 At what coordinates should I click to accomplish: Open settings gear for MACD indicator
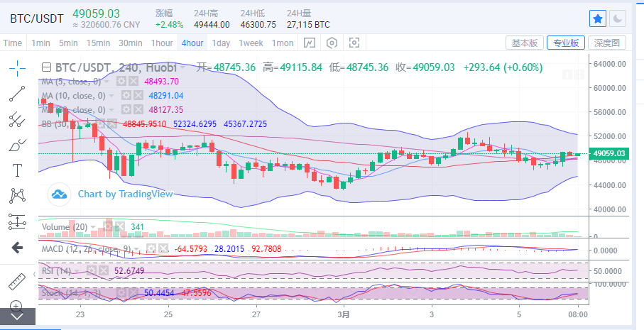(x=151, y=248)
